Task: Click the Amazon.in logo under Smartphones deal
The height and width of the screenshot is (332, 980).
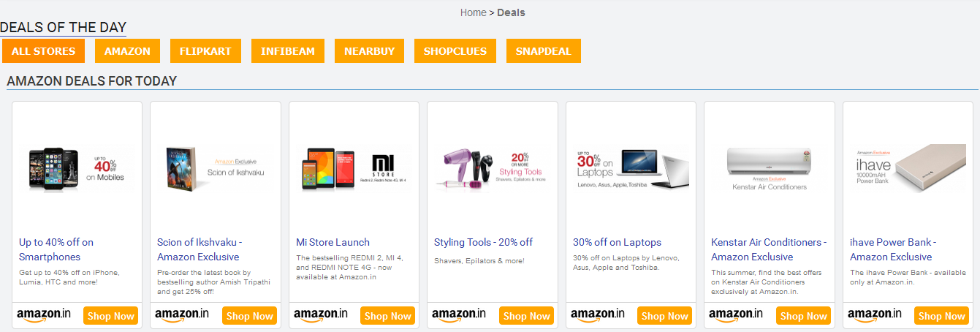Action: 44,315
